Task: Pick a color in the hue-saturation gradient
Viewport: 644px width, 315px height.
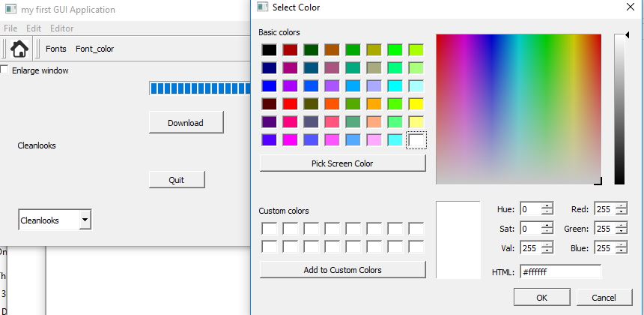Action: [519, 109]
